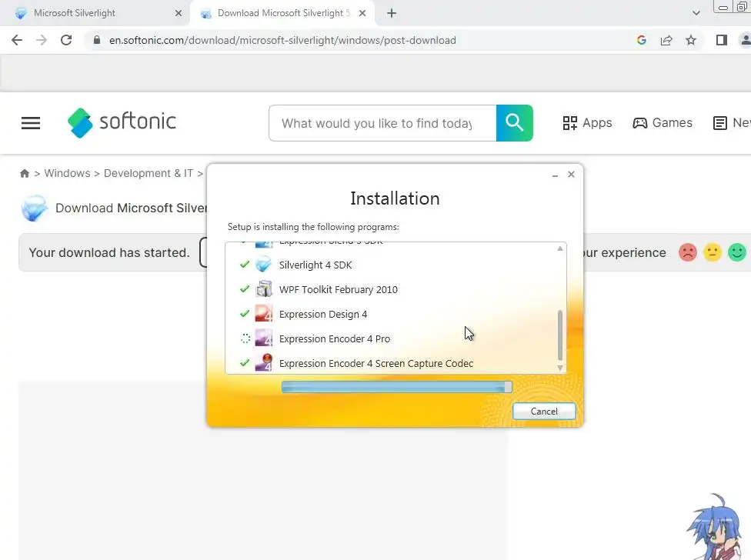The height and width of the screenshot is (560, 751).
Task: Rate experience with yellow neutral face
Action: [713, 252]
